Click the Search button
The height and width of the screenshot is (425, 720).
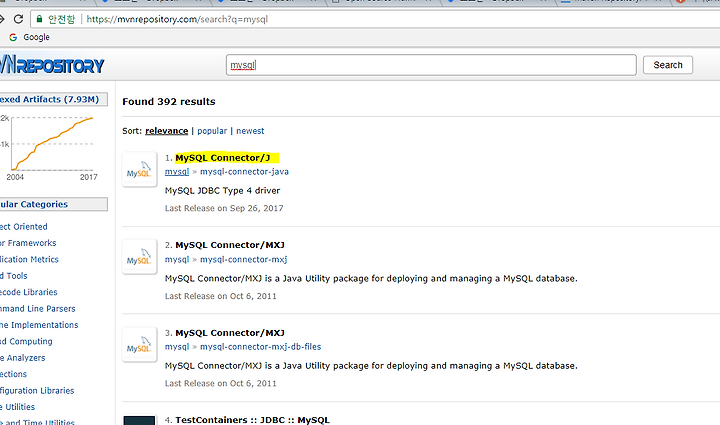tap(668, 65)
